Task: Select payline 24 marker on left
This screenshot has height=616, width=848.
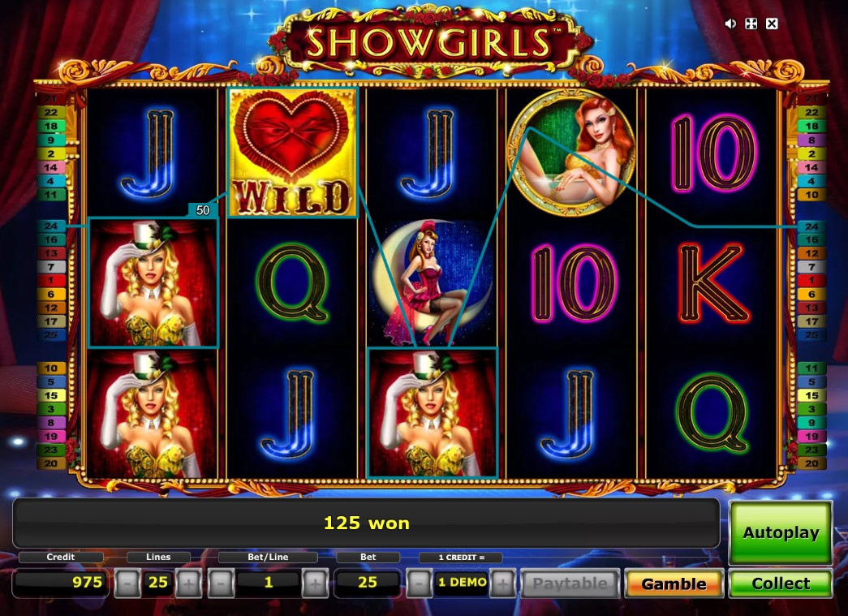Action: [51, 226]
